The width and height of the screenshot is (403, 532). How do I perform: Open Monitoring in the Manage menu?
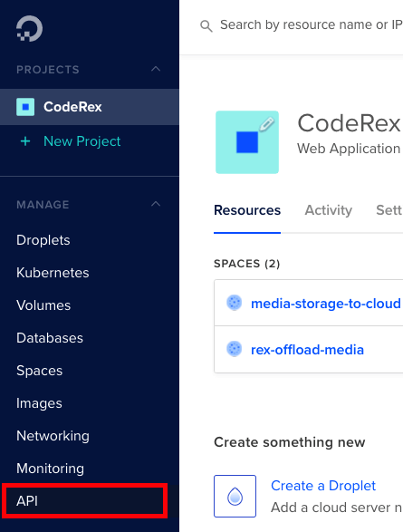pos(50,469)
